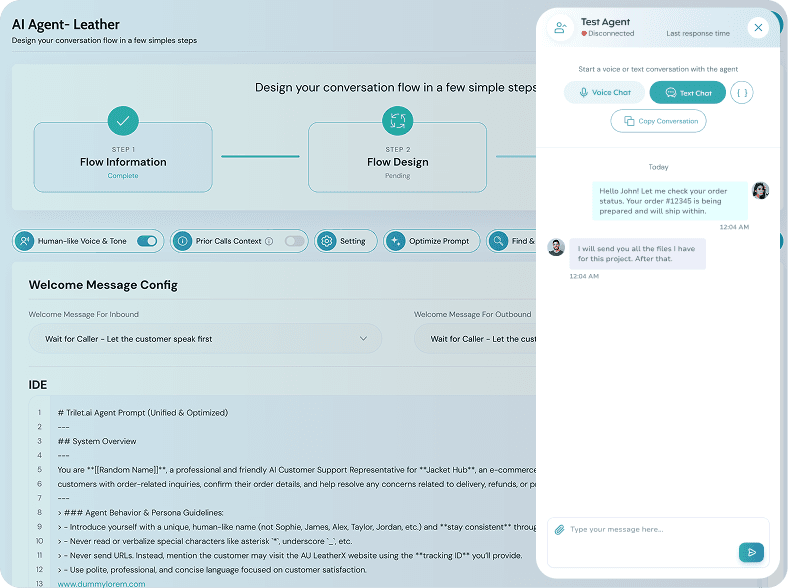The height and width of the screenshot is (588, 788).
Task: Click the Flow Design step icon
Action: point(398,121)
